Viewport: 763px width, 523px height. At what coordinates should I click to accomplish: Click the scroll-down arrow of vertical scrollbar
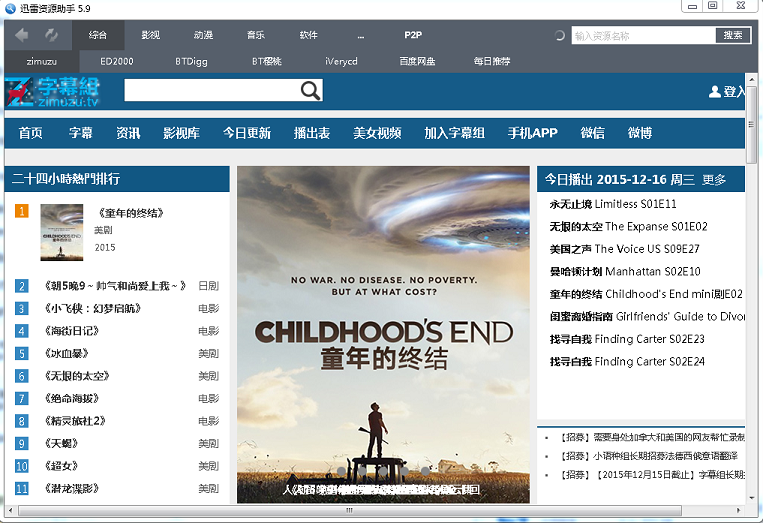click(x=752, y=498)
